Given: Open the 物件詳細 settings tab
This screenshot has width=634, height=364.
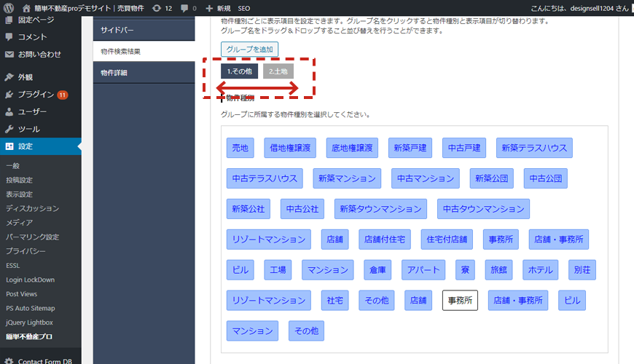Looking at the screenshot, I should (115, 73).
